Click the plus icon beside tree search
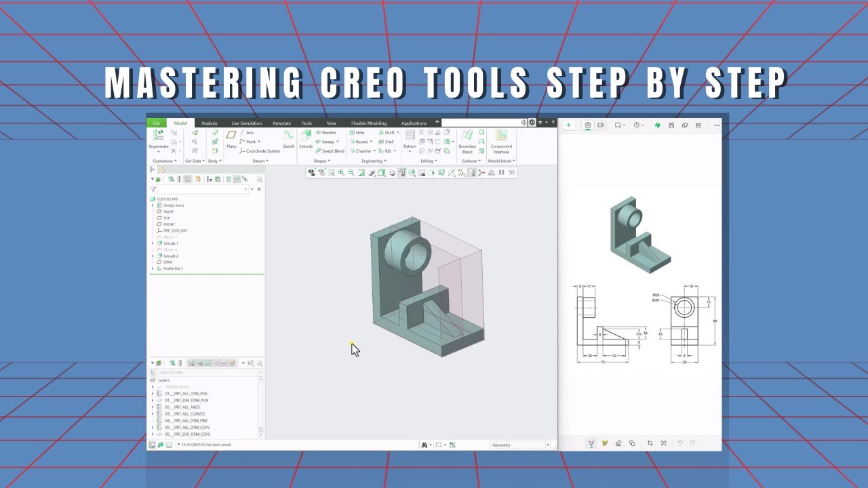The width and height of the screenshot is (868, 488). 258,189
